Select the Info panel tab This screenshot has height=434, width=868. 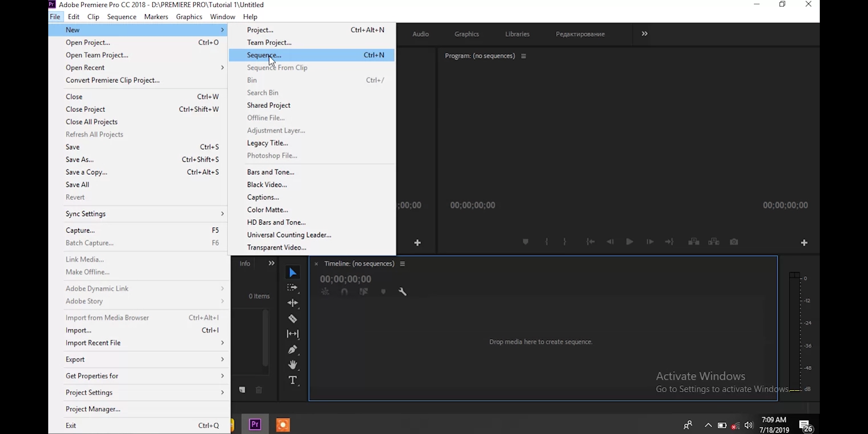coord(245,264)
